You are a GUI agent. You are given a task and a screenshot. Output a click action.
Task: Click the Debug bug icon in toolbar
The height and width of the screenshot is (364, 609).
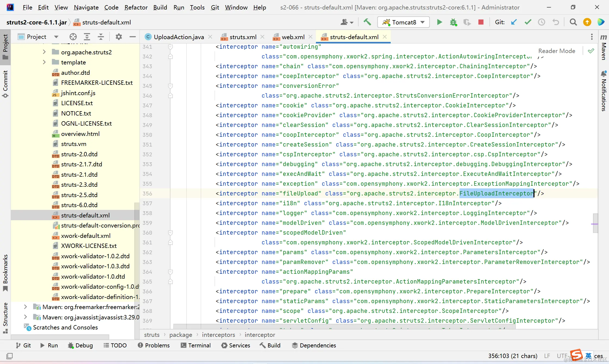(x=453, y=22)
